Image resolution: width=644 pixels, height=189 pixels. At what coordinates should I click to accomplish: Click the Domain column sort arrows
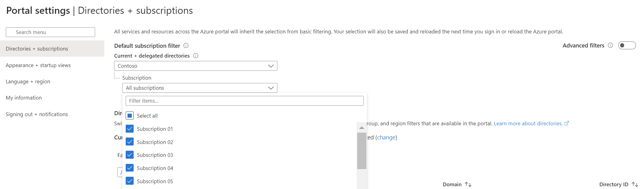(468, 184)
